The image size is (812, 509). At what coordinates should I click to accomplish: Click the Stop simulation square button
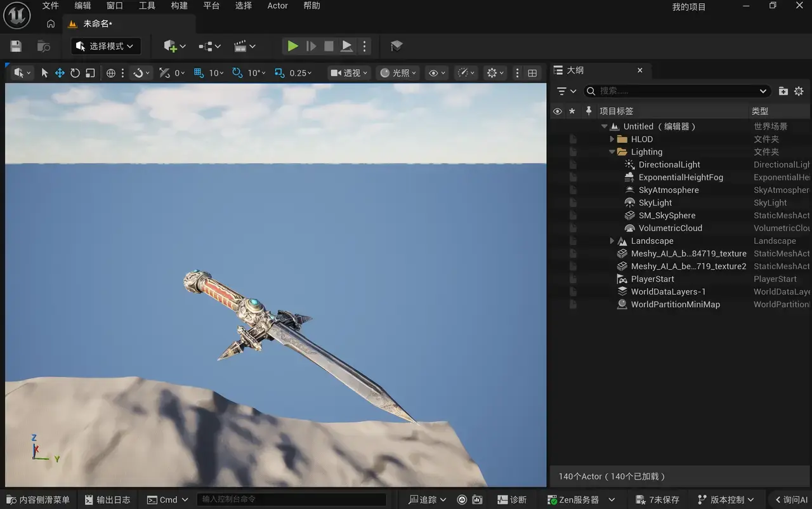click(329, 46)
